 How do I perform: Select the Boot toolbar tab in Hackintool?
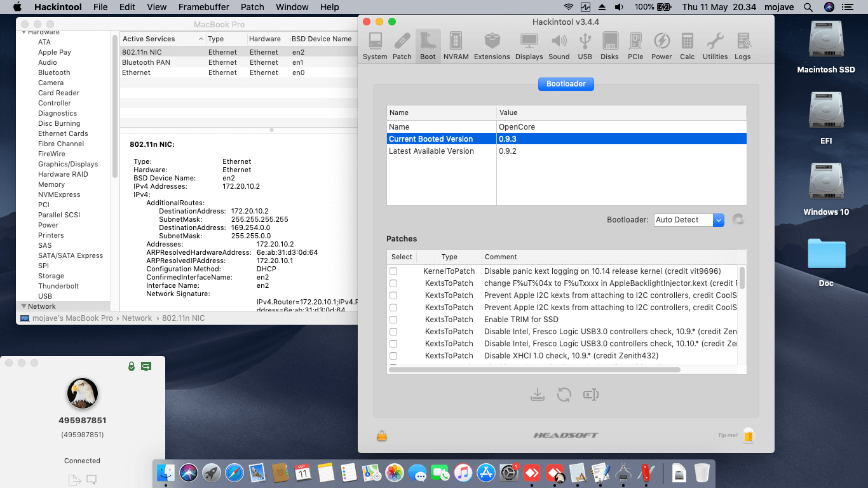428,46
